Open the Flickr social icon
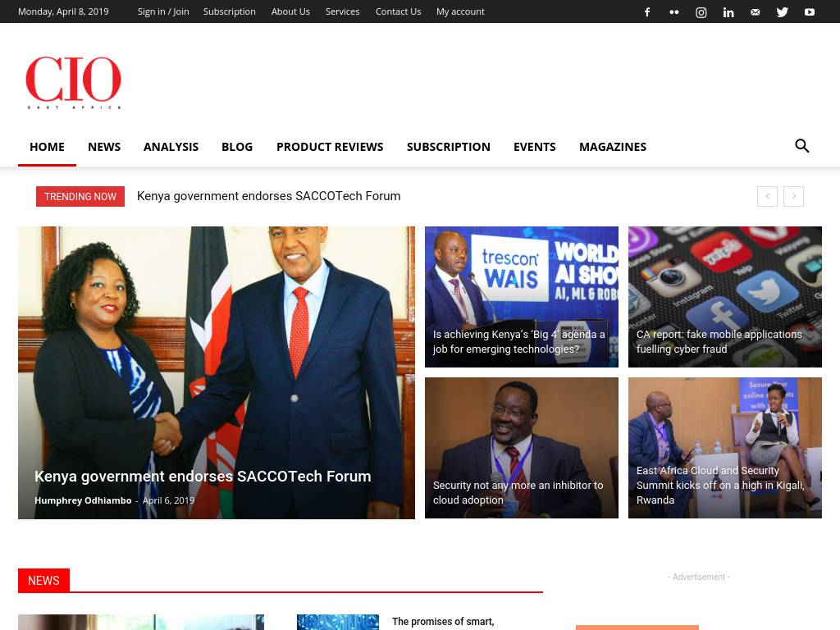840x630 pixels. (x=674, y=12)
